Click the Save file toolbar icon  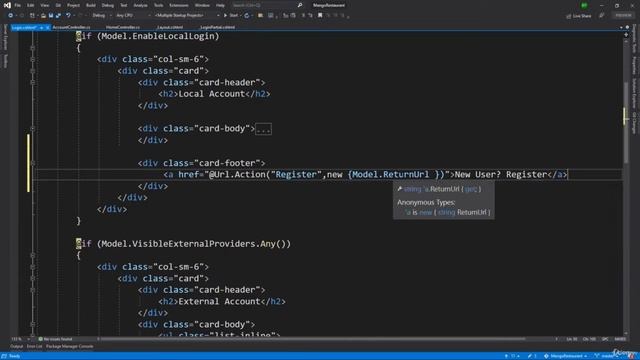click(x=51, y=16)
